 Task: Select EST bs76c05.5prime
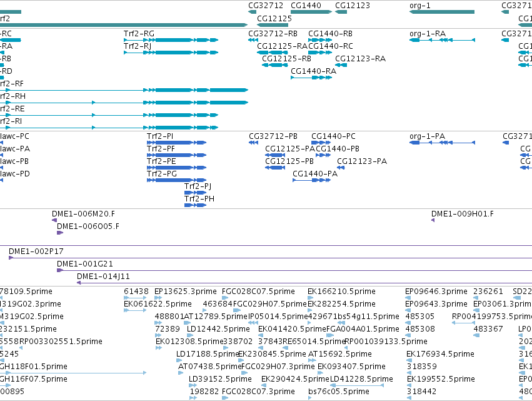339,392
